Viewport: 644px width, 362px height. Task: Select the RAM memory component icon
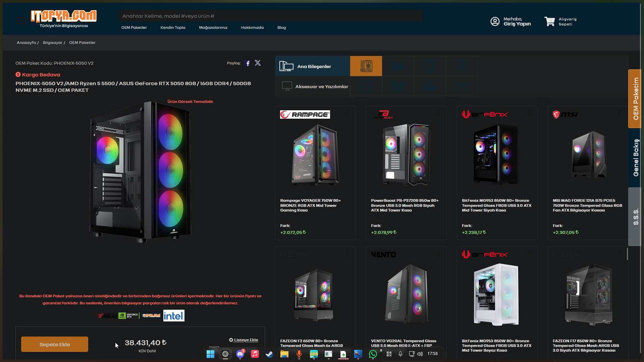(398, 86)
